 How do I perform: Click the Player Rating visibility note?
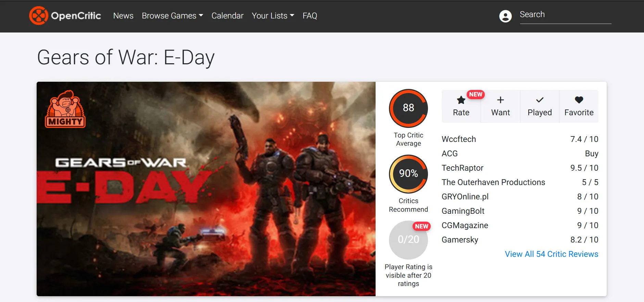point(408,275)
